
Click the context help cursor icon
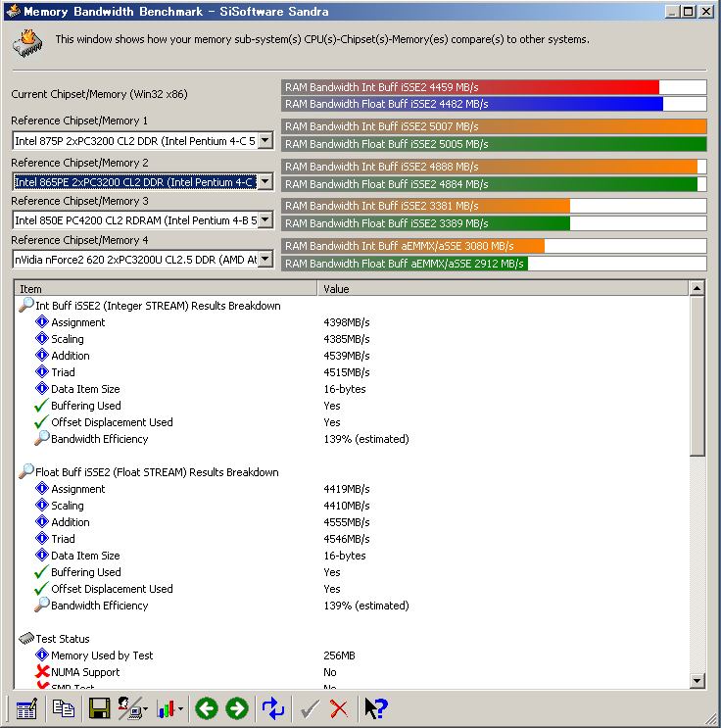pyautogui.click(x=376, y=708)
